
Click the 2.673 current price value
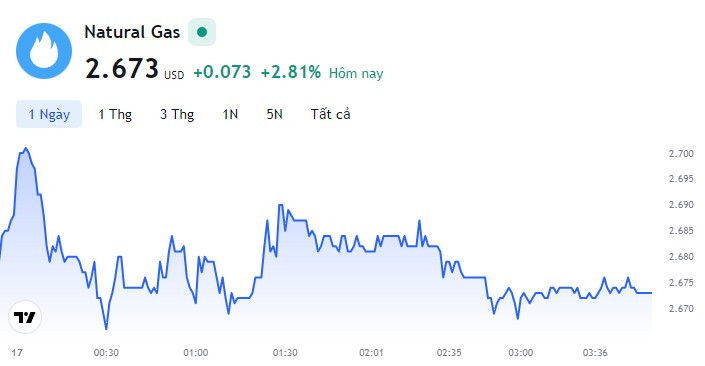122,69
